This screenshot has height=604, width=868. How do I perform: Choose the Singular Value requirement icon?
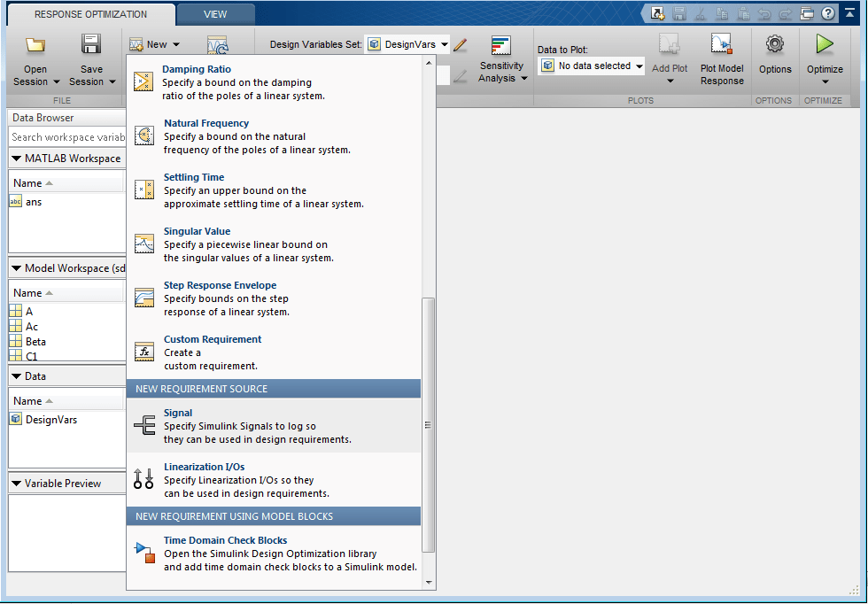pyautogui.click(x=143, y=244)
